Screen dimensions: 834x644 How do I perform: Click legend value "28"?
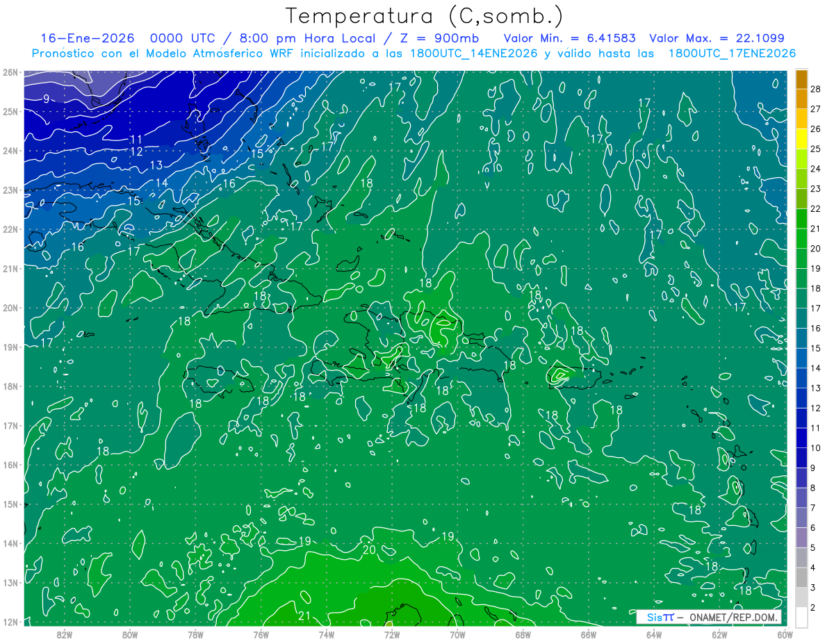[x=816, y=89]
